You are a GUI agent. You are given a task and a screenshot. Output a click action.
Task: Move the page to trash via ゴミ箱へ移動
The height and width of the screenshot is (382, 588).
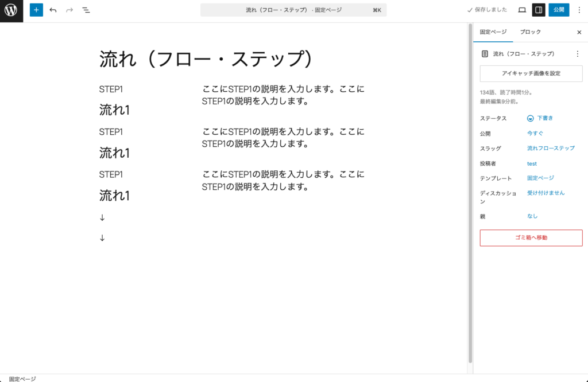point(531,238)
